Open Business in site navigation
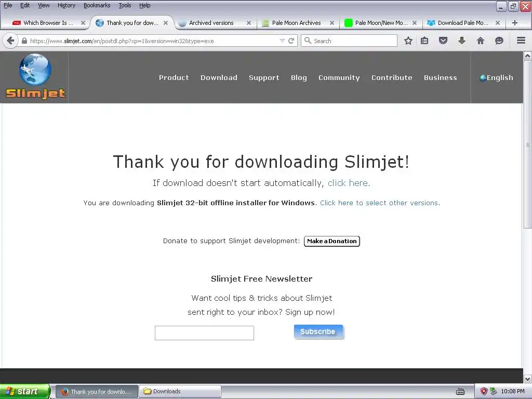The height and width of the screenshot is (399, 532). coord(441,78)
